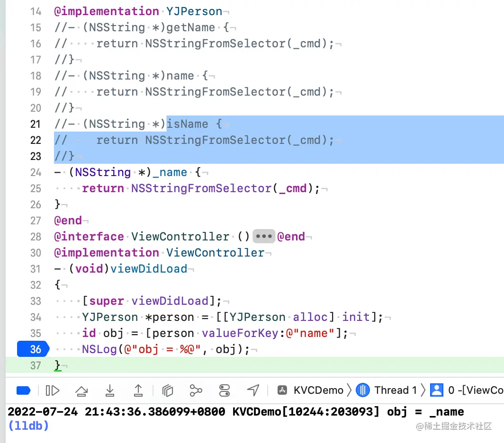
Task: Open Environment Overrides
Action: coord(224,390)
